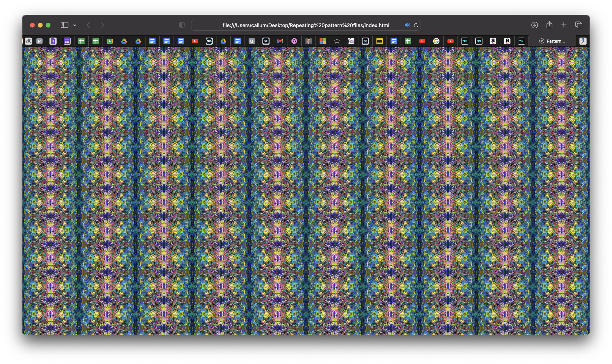Open the Adobe Creative Cloud bookmark

pos(28,41)
